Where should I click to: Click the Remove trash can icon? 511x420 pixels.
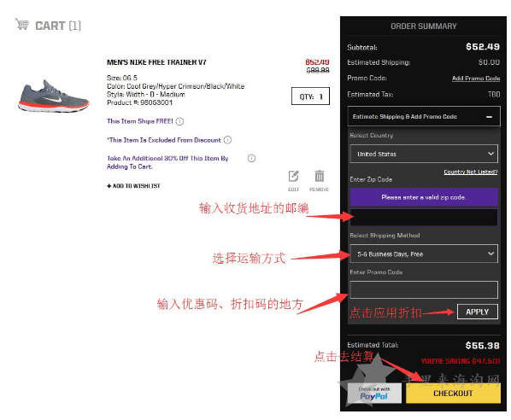[319, 176]
